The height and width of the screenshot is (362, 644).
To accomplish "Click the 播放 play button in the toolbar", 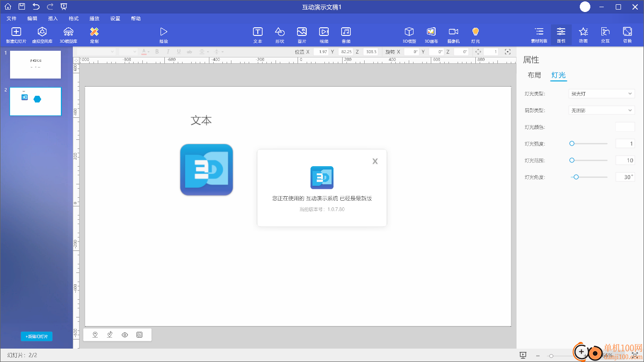I will point(164,35).
